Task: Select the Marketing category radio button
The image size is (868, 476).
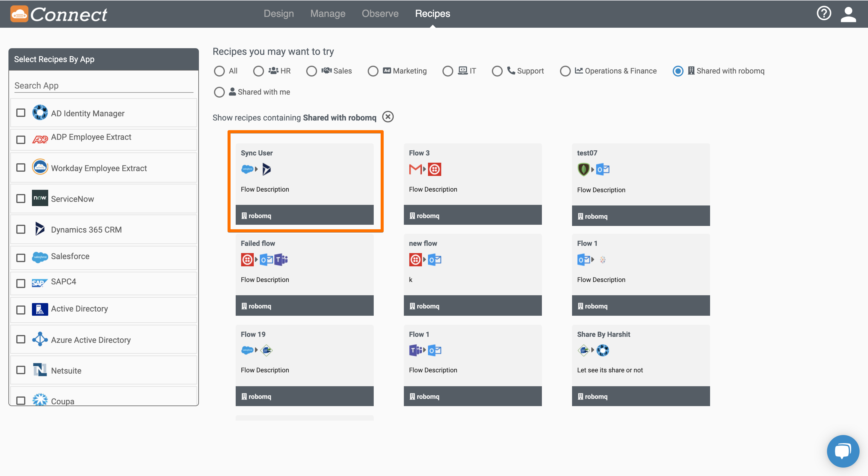Action: click(x=373, y=71)
